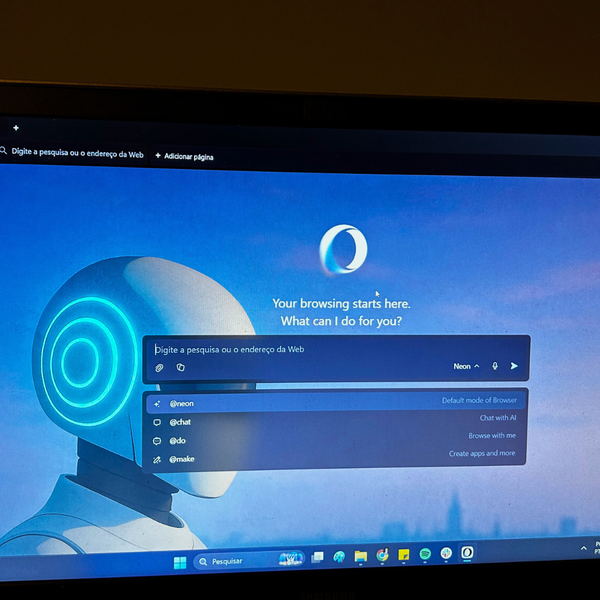This screenshot has width=600, height=600.
Task: Activate the microphone voice input
Action: click(x=494, y=366)
